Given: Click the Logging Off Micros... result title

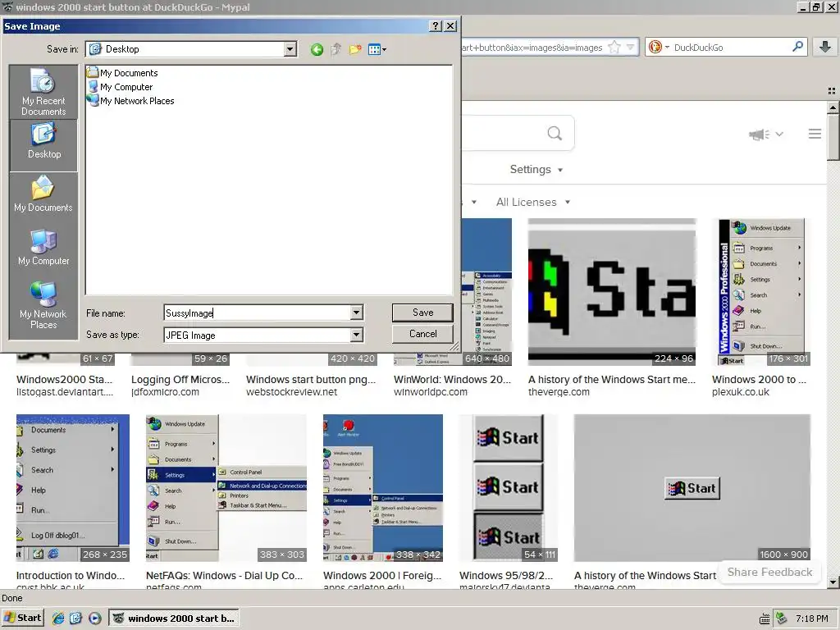Looking at the screenshot, I should point(180,379).
